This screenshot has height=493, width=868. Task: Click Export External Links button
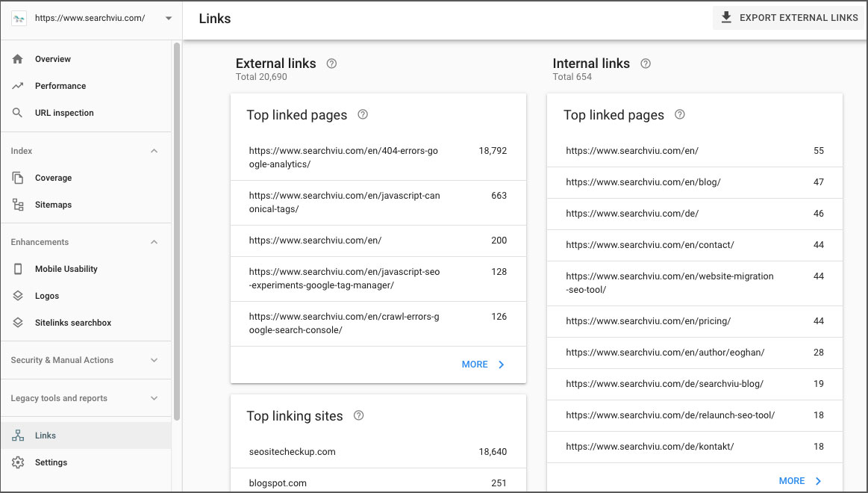pos(789,18)
